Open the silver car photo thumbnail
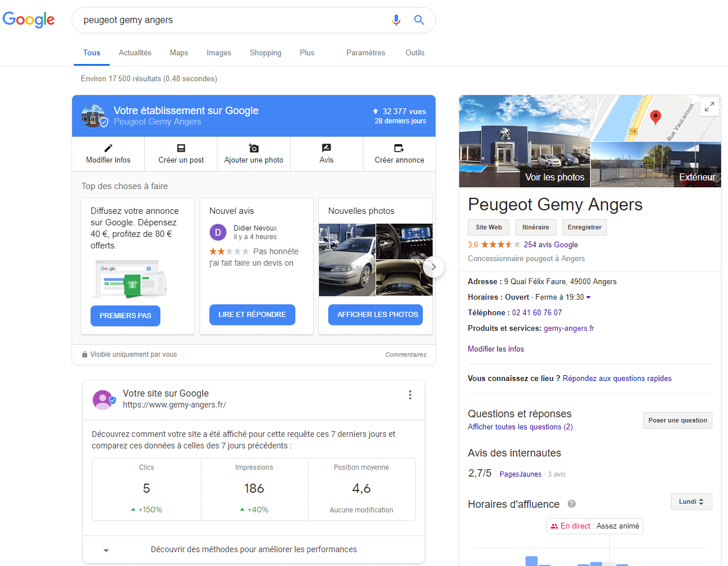The image size is (728, 566). pyautogui.click(x=347, y=260)
